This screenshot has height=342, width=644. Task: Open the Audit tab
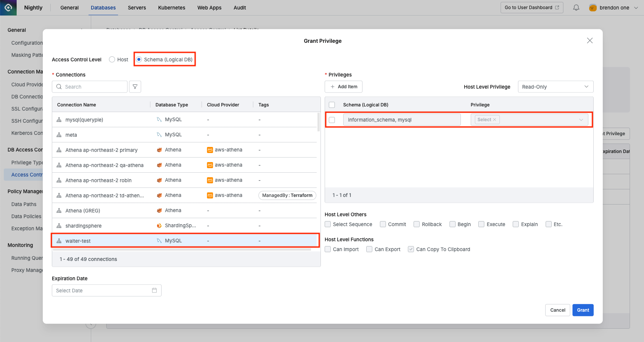click(x=240, y=8)
